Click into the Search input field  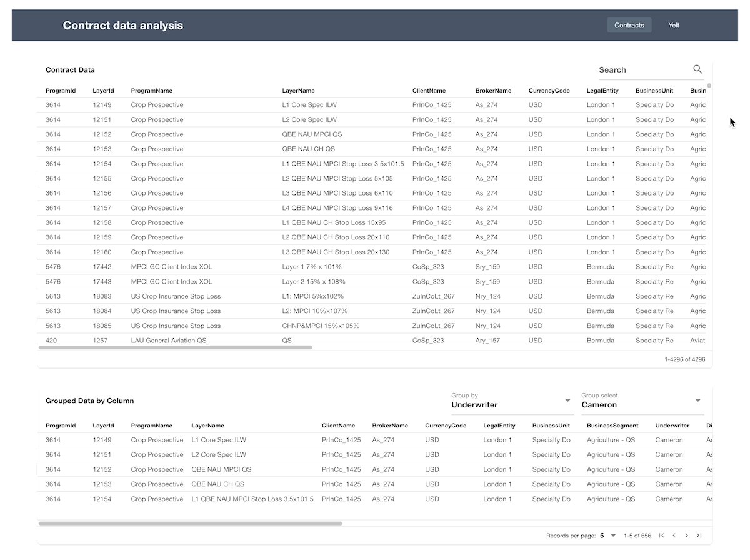point(644,70)
